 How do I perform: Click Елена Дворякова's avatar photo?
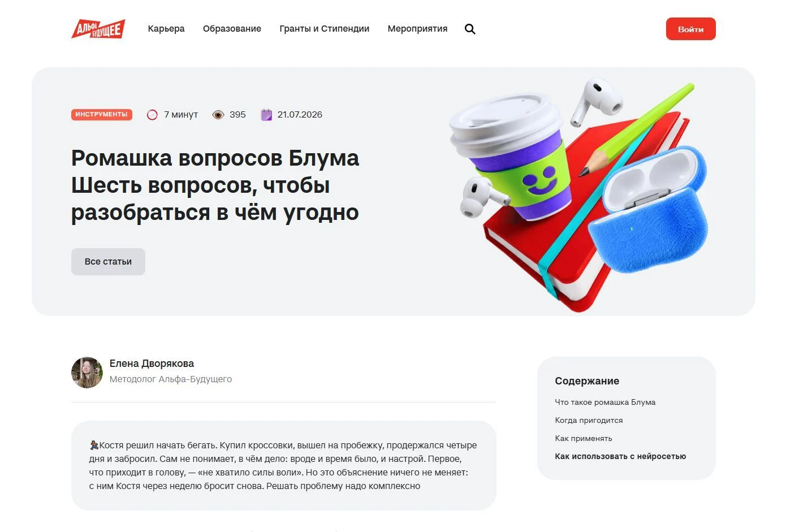click(x=87, y=373)
